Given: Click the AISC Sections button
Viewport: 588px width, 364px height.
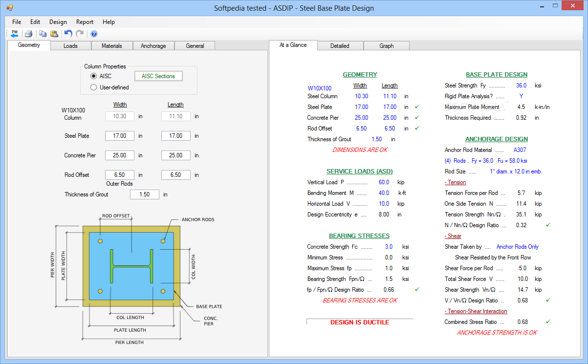Looking at the screenshot, I should (158, 76).
